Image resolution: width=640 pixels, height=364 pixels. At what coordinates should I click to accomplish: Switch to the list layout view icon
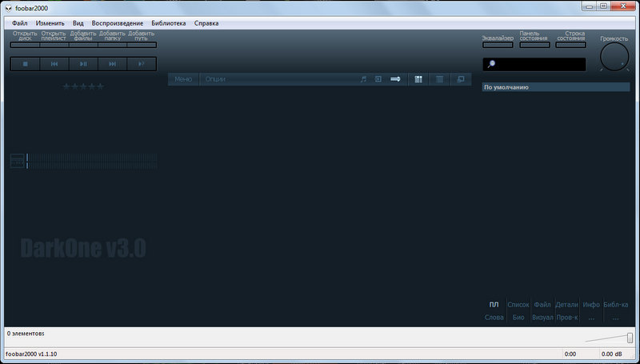click(x=439, y=79)
